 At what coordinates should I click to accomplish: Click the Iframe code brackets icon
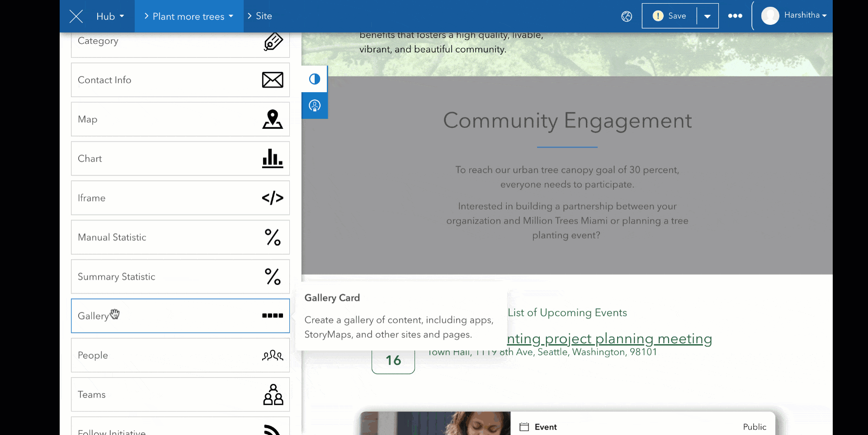pyautogui.click(x=273, y=198)
